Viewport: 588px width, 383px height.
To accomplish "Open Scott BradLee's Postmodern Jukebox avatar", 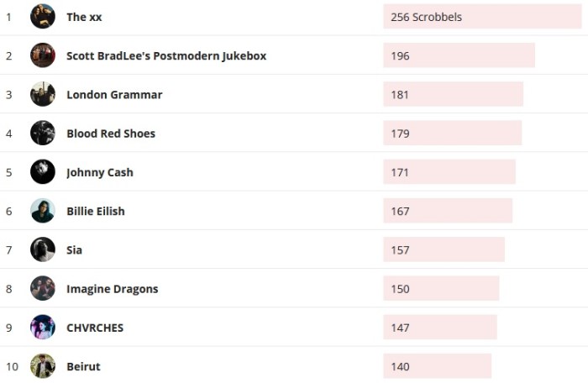I will pyautogui.click(x=43, y=55).
